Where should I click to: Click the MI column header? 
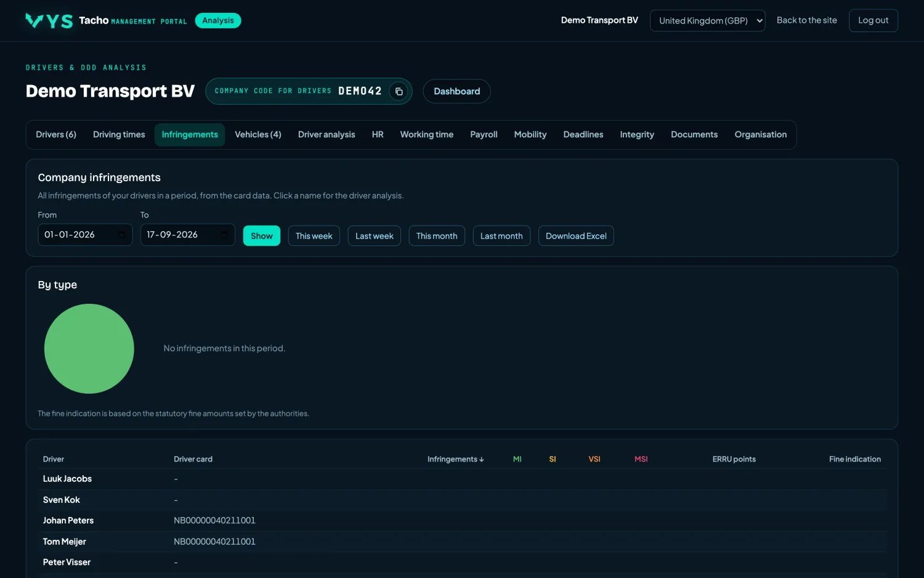517,459
